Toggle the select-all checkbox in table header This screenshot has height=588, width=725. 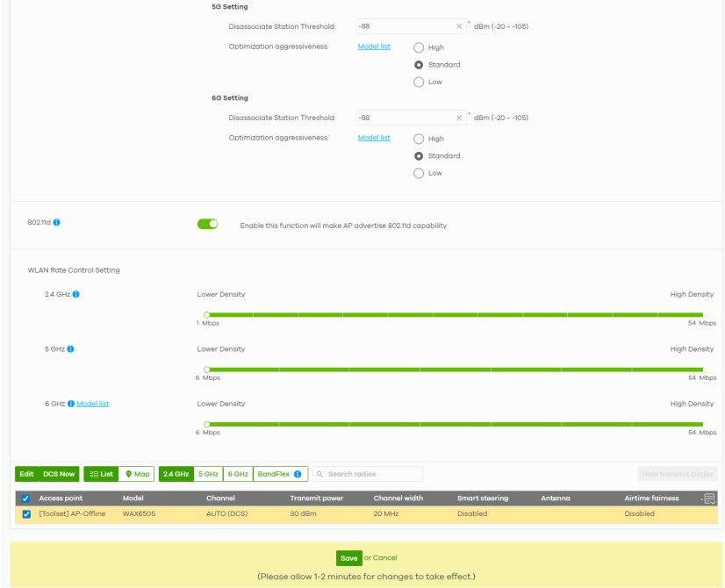(x=25, y=498)
